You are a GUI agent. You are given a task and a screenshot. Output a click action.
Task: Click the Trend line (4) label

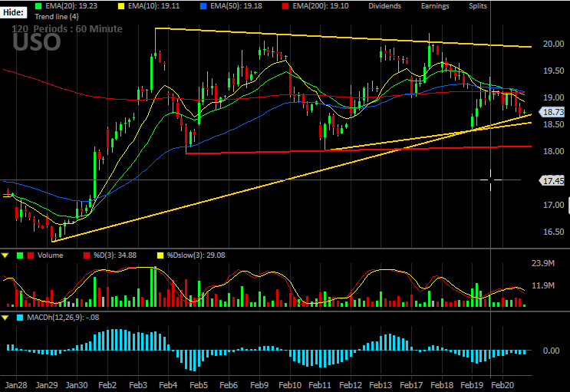[x=57, y=17]
